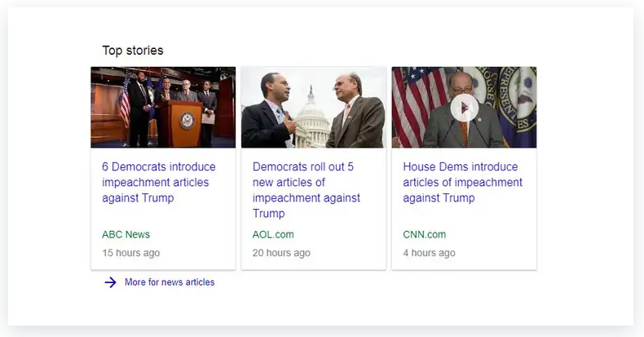Click the '4 hours ago' timestamp
The image size is (644, 337).
coord(429,253)
